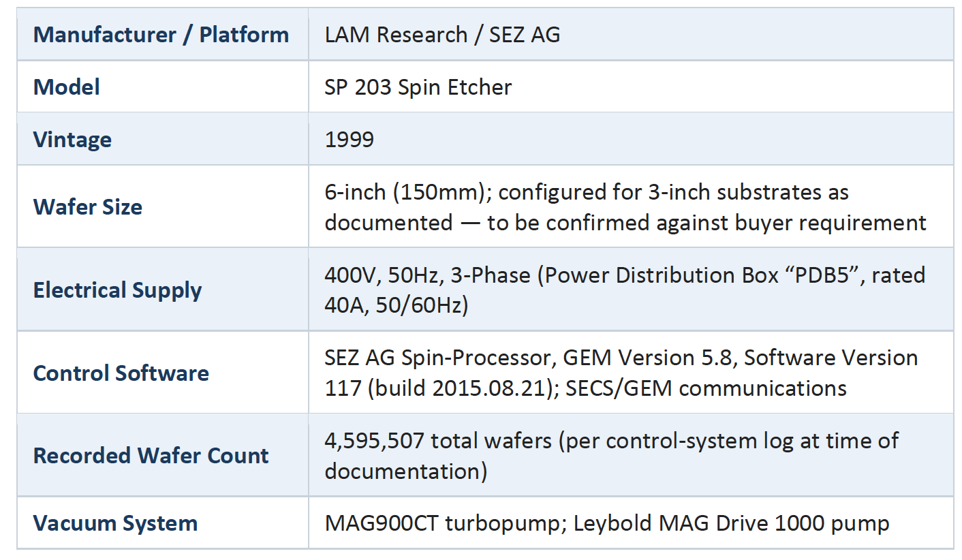Click the Wafer Size label
The height and width of the screenshot is (560, 962).
[88, 206]
